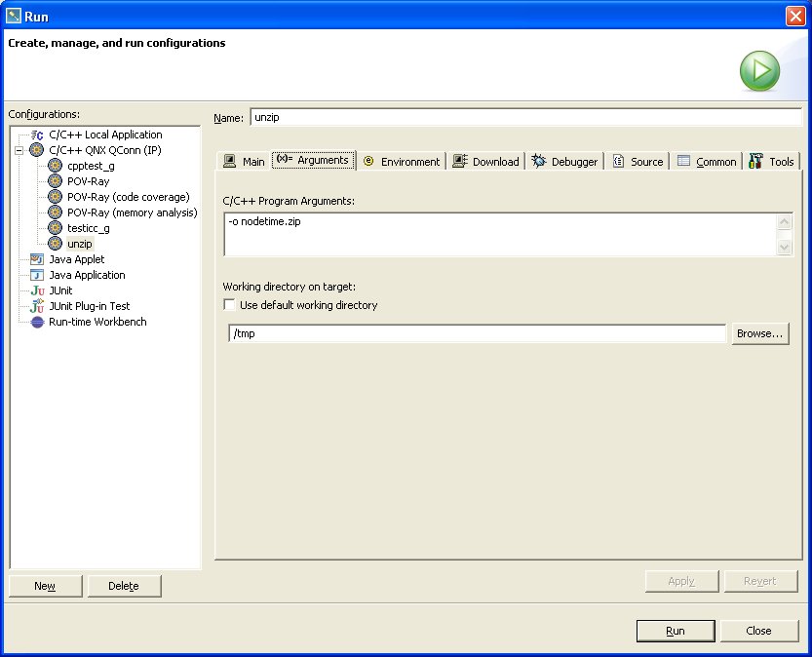Select the POV-Ray configuration icon
The height and width of the screenshot is (657, 812).
pyautogui.click(x=56, y=181)
